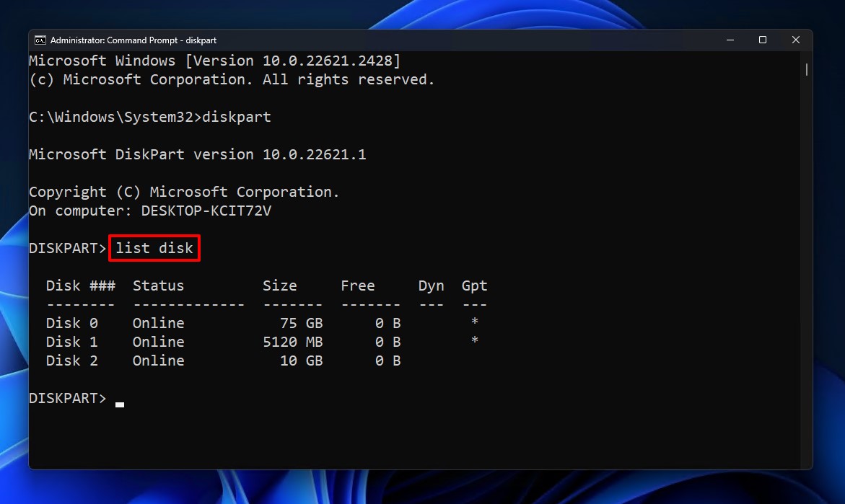This screenshot has height=504, width=845.
Task: Click the window title bar text
Action: (x=133, y=40)
